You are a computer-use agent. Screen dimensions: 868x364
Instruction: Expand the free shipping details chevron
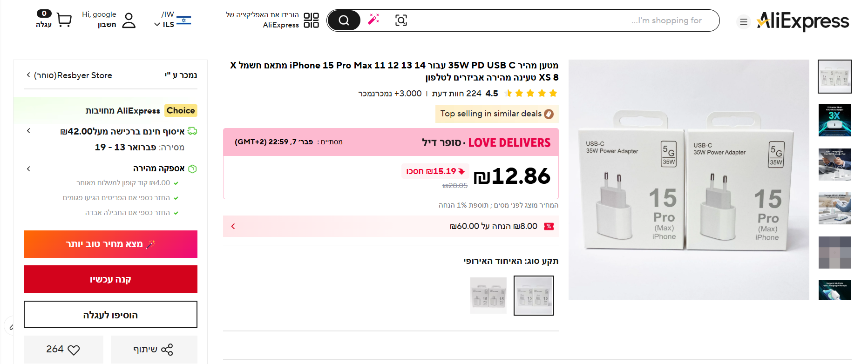click(29, 131)
